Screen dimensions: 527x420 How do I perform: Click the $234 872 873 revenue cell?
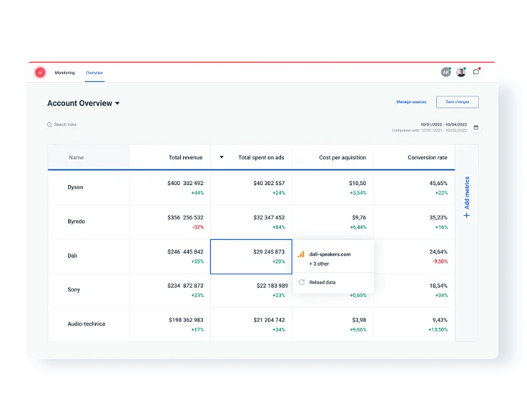[x=170, y=290]
